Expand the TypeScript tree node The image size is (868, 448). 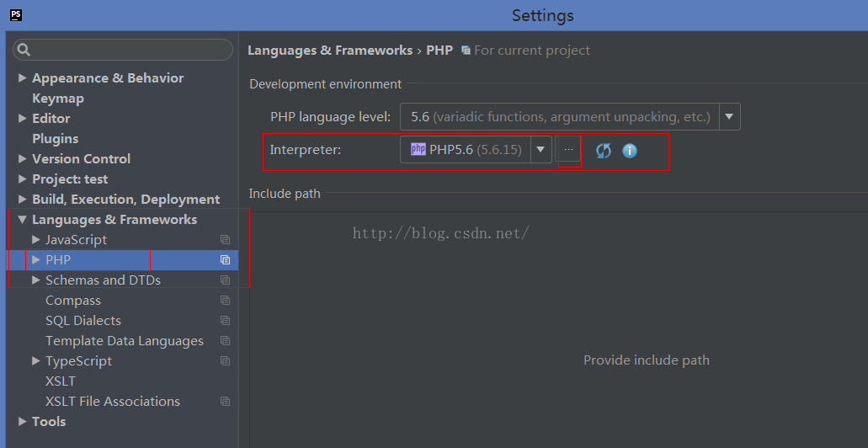pyautogui.click(x=35, y=361)
